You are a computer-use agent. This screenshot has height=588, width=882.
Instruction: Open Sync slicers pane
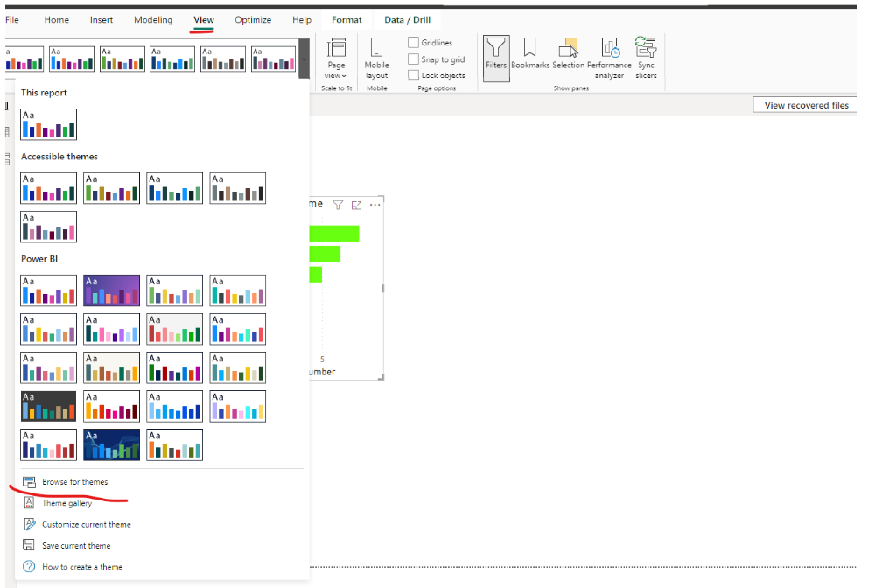pyautogui.click(x=646, y=58)
